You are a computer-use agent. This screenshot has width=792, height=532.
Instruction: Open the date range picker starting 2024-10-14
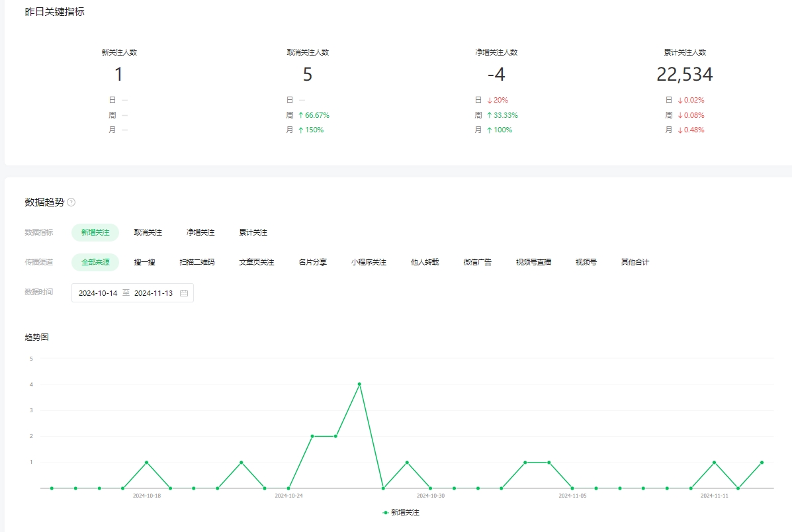coord(98,293)
